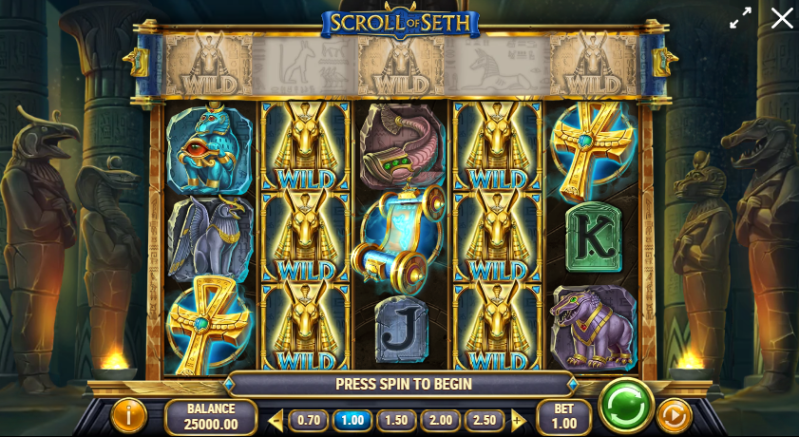The image size is (799, 437).
Task: Increase bet with the plus arrow
Action: (518, 420)
